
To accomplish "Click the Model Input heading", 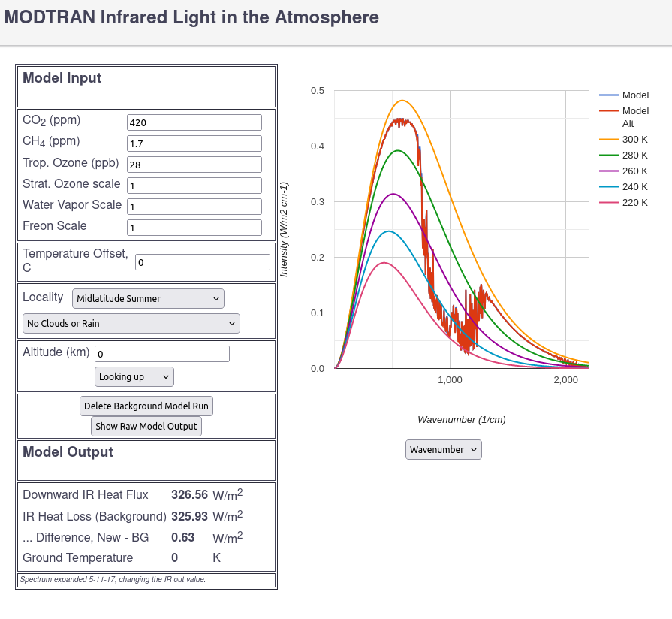I will [x=62, y=78].
